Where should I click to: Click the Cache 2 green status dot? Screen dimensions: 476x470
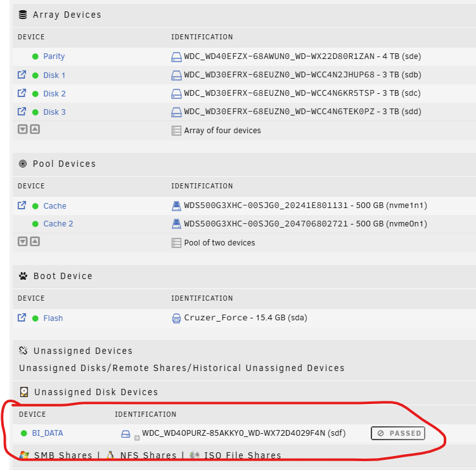[35, 224]
